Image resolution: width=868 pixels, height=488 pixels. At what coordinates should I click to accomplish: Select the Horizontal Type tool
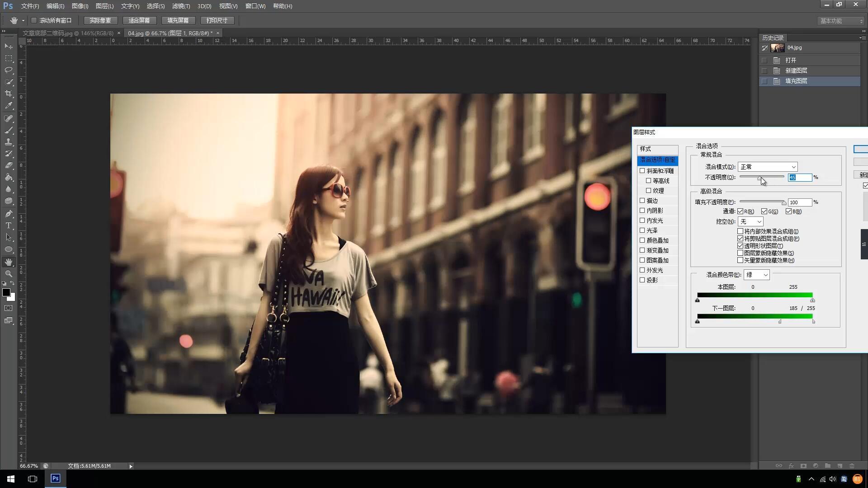pyautogui.click(x=9, y=225)
